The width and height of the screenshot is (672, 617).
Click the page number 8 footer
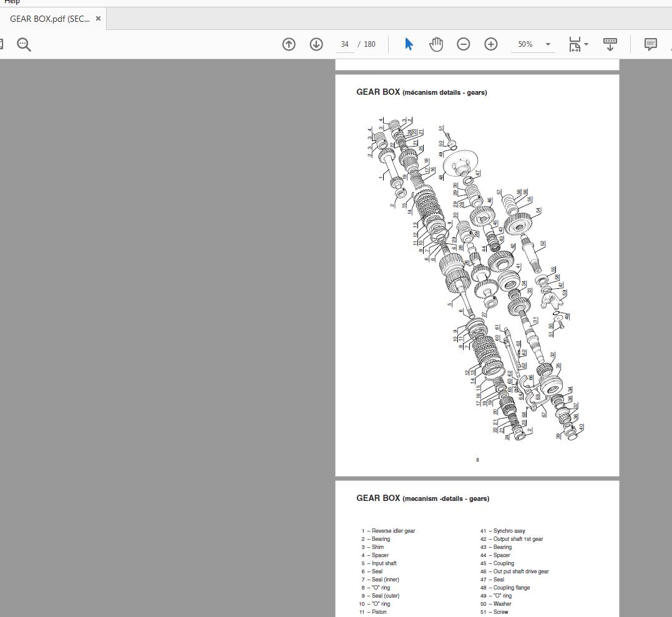click(477, 460)
